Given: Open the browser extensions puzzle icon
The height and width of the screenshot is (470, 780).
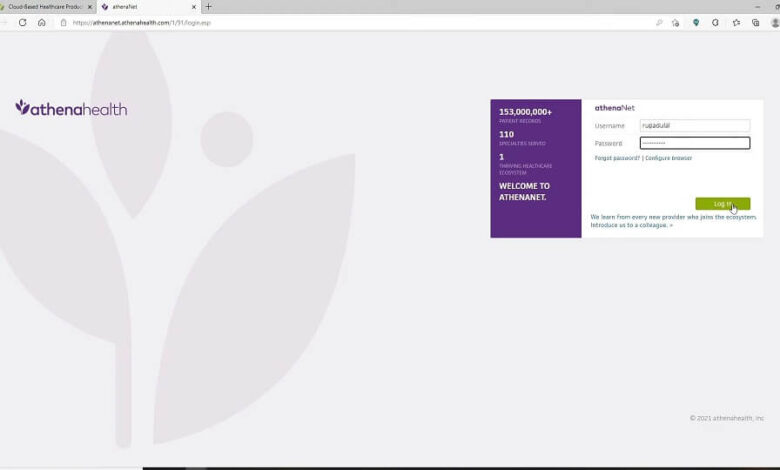Looking at the screenshot, I should click(715, 22).
